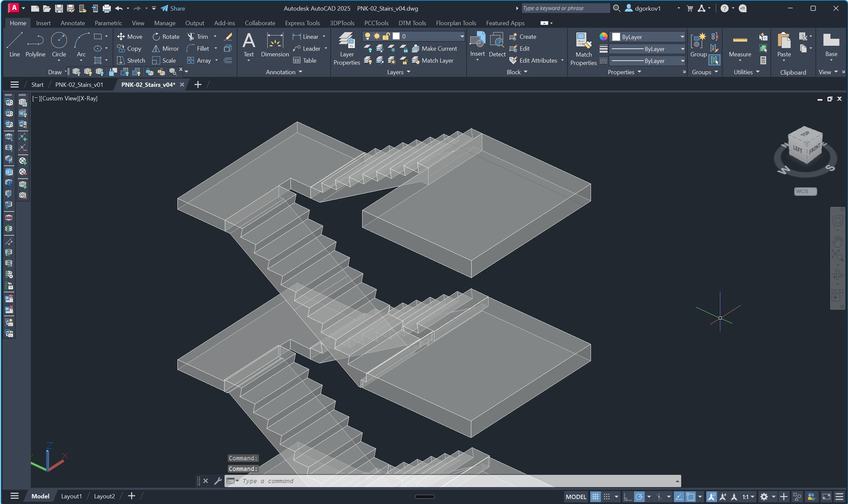This screenshot has height=504, width=848.
Task: Click Match Layer button
Action: (433, 60)
